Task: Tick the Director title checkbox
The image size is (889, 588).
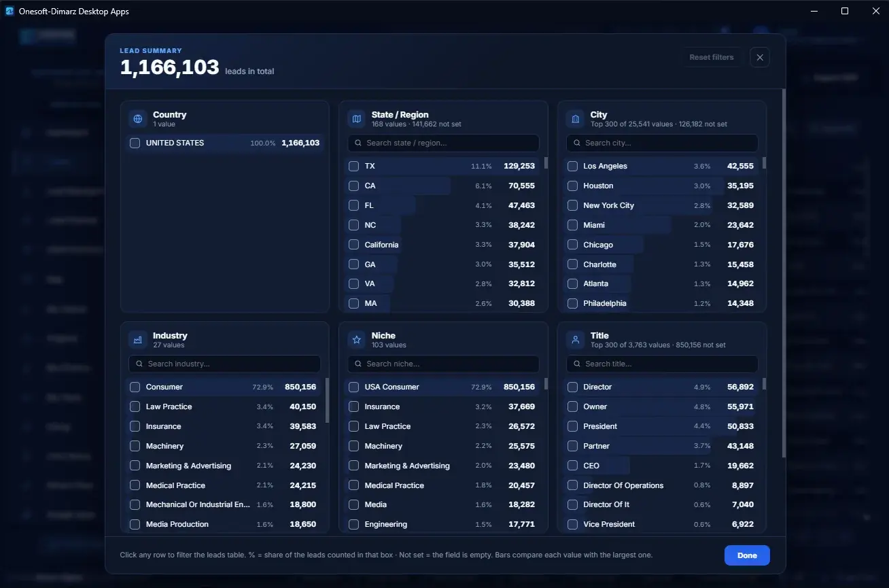Action: 572,387
